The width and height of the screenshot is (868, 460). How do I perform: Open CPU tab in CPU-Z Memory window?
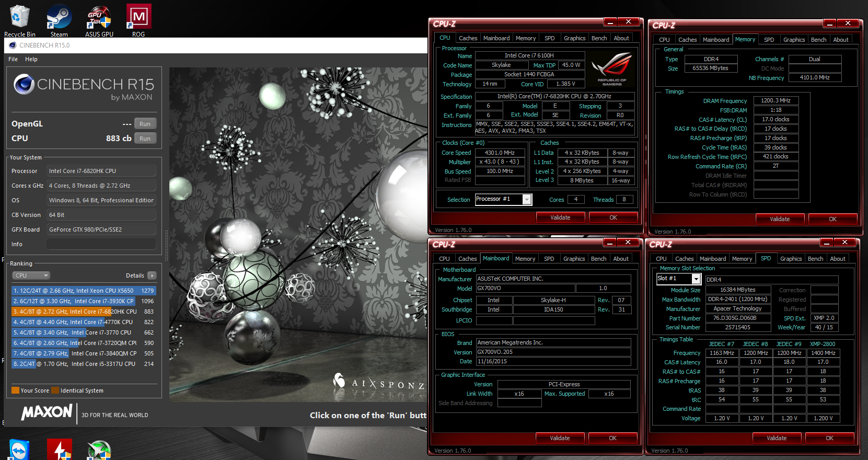[664, 40]
